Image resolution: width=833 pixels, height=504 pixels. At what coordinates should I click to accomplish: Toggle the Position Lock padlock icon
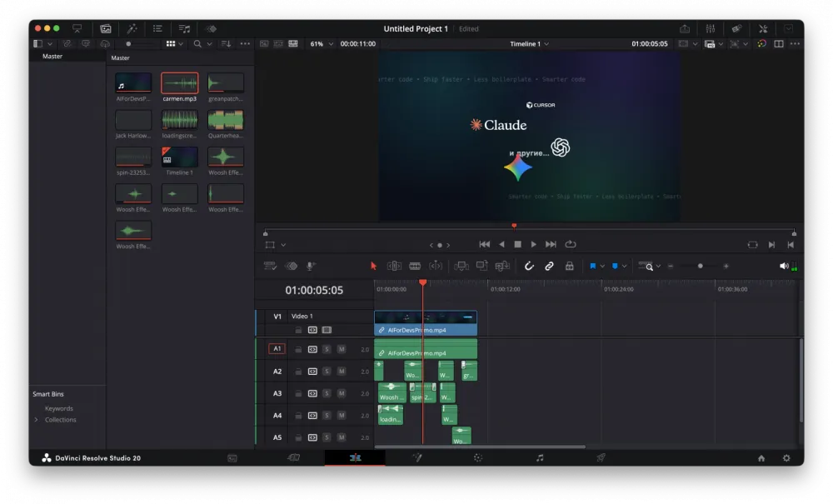click(570, 266)
